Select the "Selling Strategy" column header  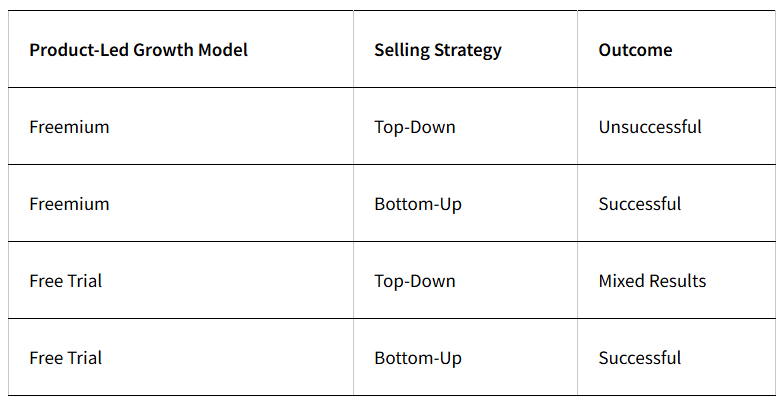click(x=438, y=50)
